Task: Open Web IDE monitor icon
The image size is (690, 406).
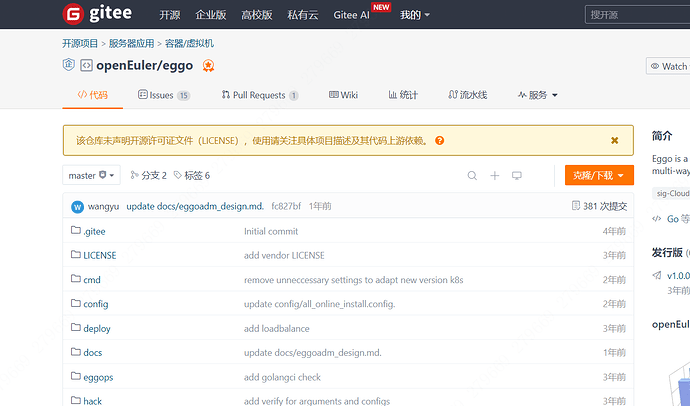Action: pyautogui.click(x=517, y=176)
